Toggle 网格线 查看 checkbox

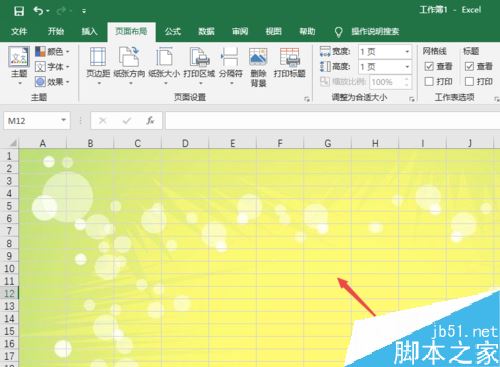click(x=429, y=66)
